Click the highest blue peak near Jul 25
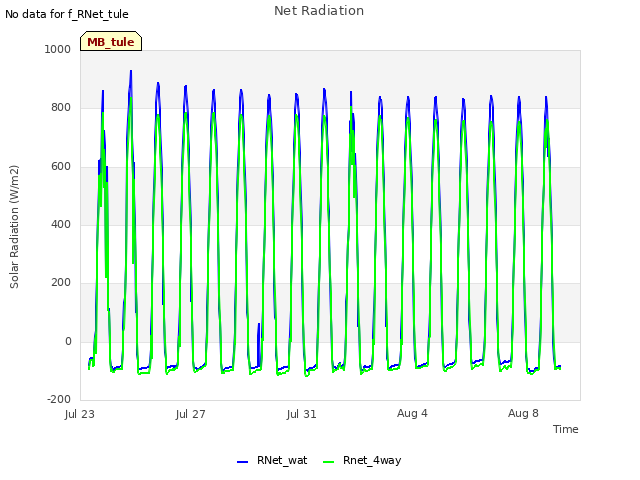This screenshot has width=640, height=480. (x=131, y=71)
